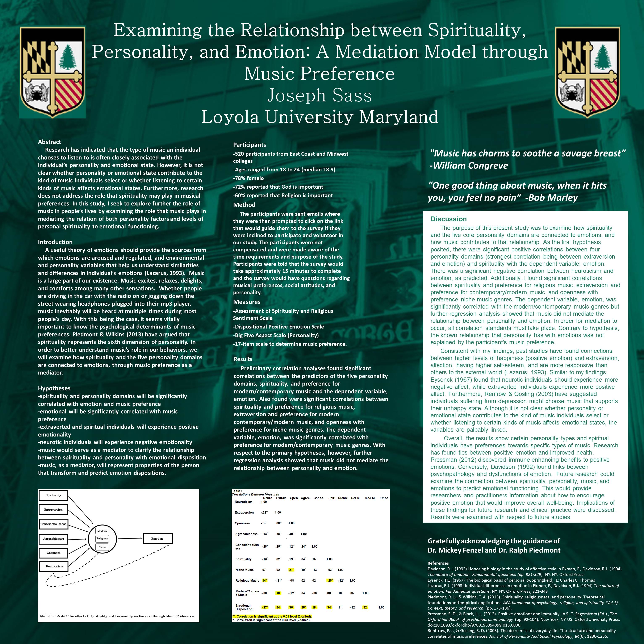The width and height of the screenshot is (644, 644).
Task: Click highlighted .18 cell in Modern/Contemp Music row
Action: (x=278, y=593)
